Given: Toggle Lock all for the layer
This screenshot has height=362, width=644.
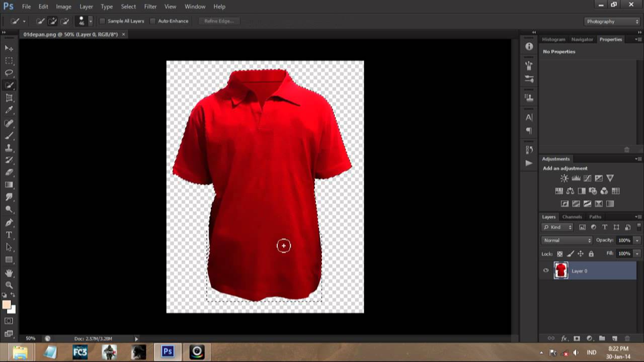Looking at the screenshot, I should [591, 254].
